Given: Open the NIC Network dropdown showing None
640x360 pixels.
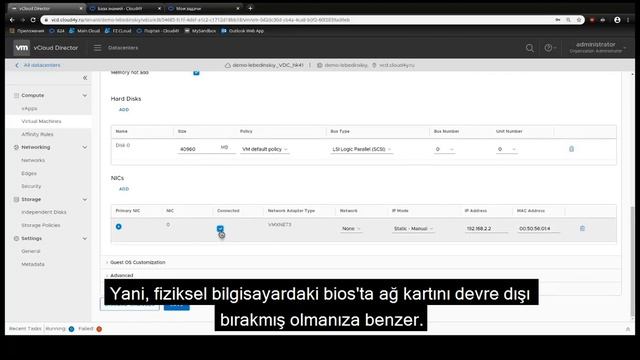Looking at the screenshot, I should 351,229.
